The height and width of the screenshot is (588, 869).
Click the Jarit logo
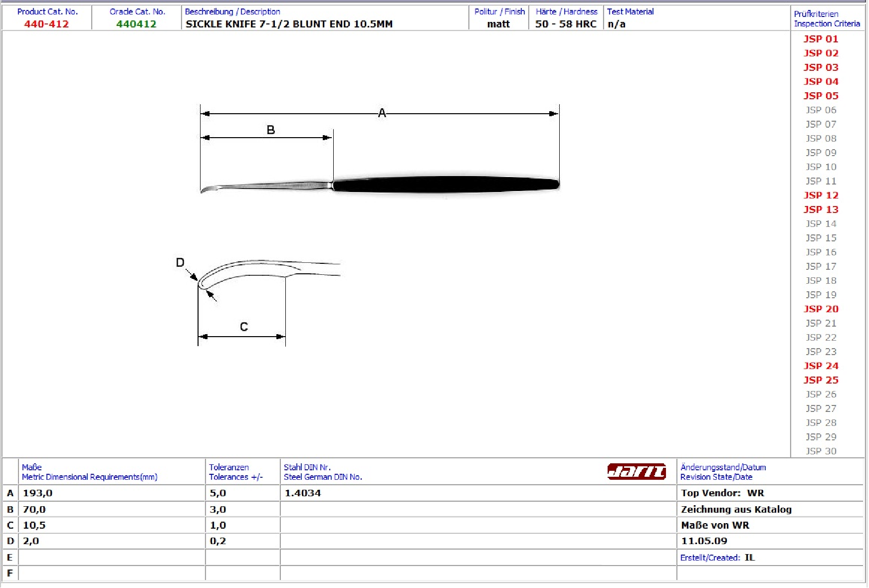[636, 471]
